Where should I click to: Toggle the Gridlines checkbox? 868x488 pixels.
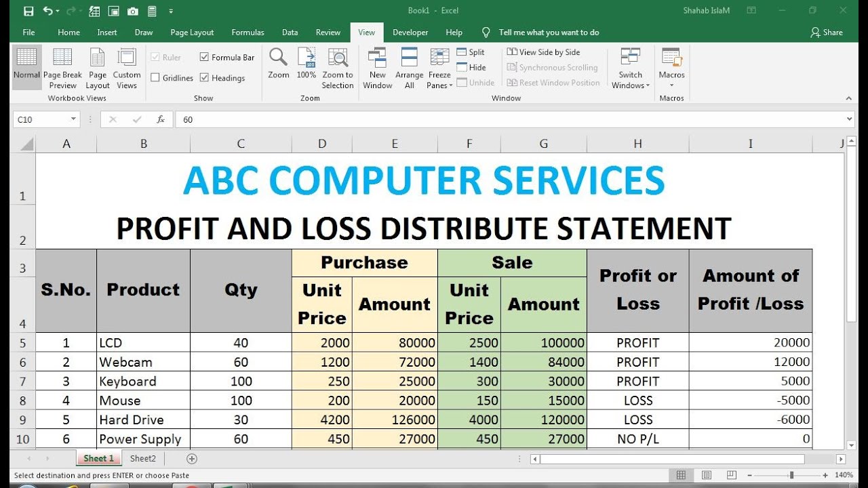coord(155,78)
